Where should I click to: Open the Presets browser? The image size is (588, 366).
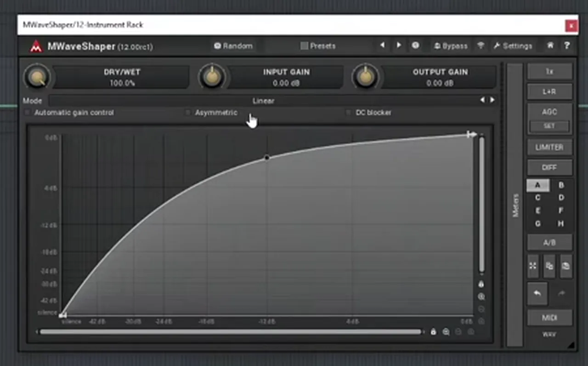318,46
